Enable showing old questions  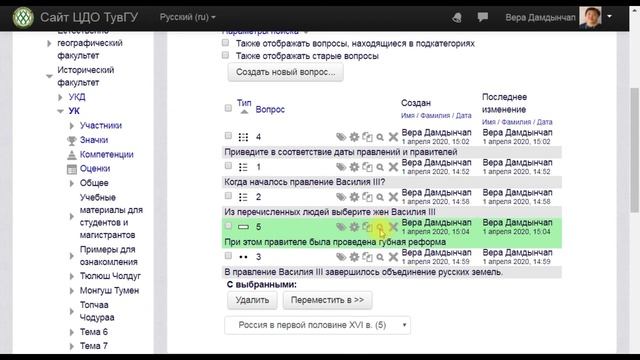[x=225, y=55]
